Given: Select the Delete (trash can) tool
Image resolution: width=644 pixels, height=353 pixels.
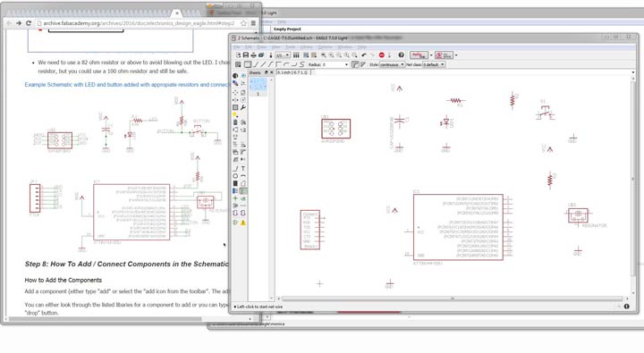Looking at the screenshot, I should [235, 122].
